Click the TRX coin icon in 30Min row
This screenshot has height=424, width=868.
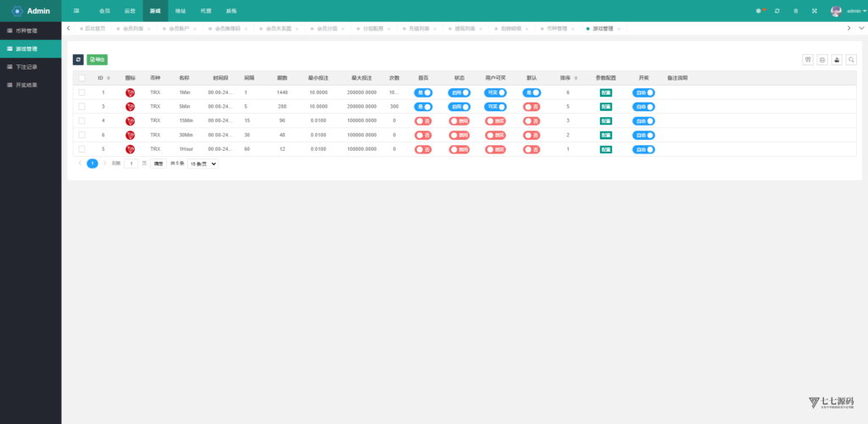pyautogui.click(x=130, y=135)
